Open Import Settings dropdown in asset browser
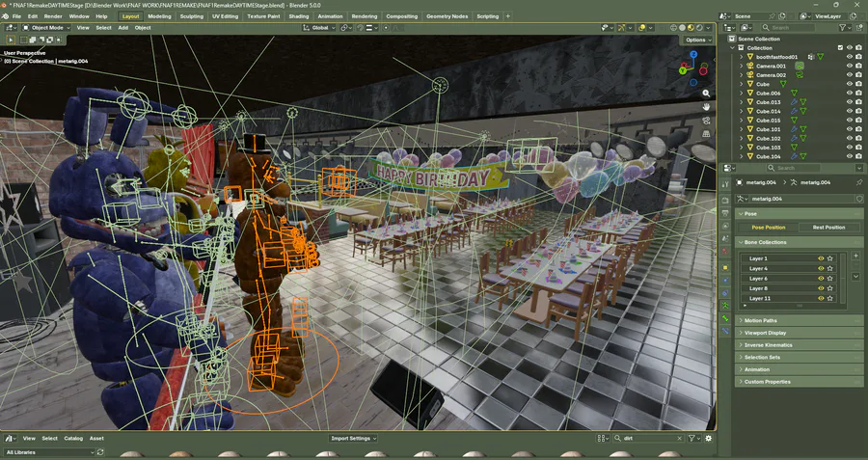This screenshot has width=868, height=460. 354,439
